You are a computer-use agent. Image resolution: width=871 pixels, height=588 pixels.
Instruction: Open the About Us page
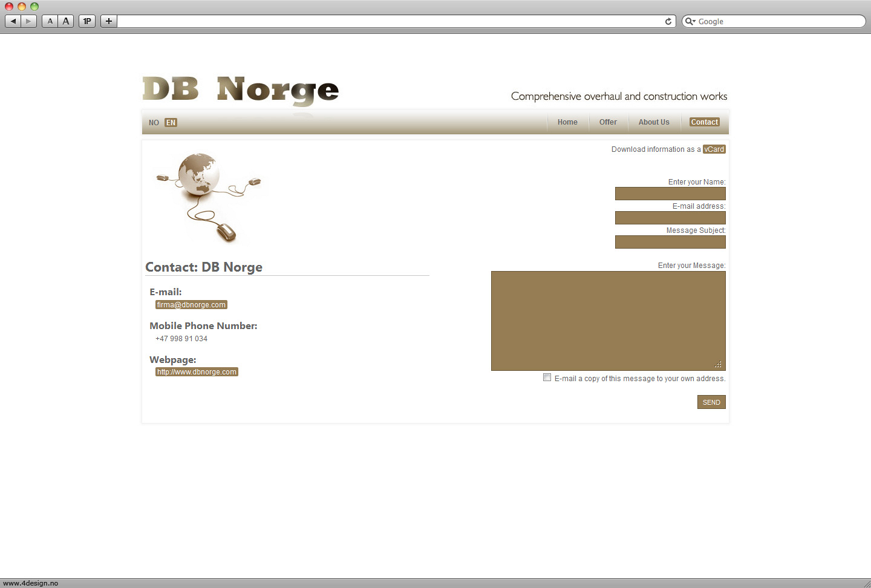click(x=654, y=122)
